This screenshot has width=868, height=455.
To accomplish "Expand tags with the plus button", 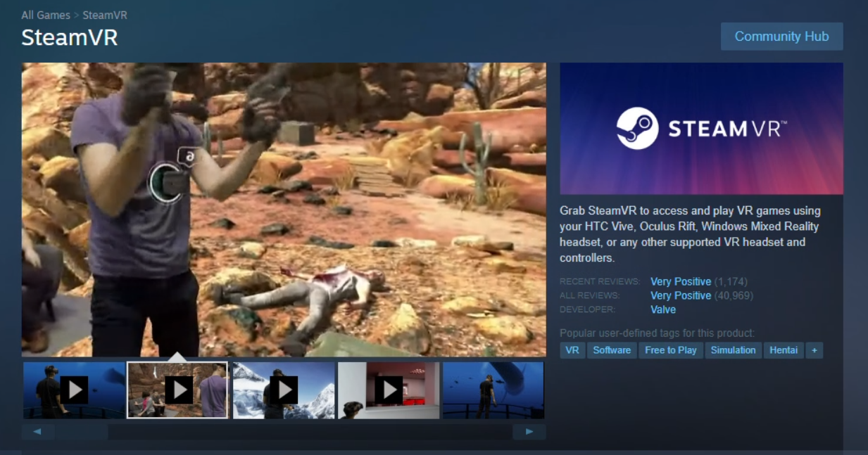I will (x=814, y=350).
